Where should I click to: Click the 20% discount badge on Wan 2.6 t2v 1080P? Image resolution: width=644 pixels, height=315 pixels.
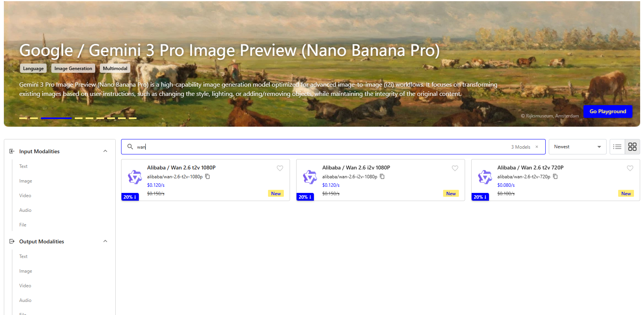130,197
